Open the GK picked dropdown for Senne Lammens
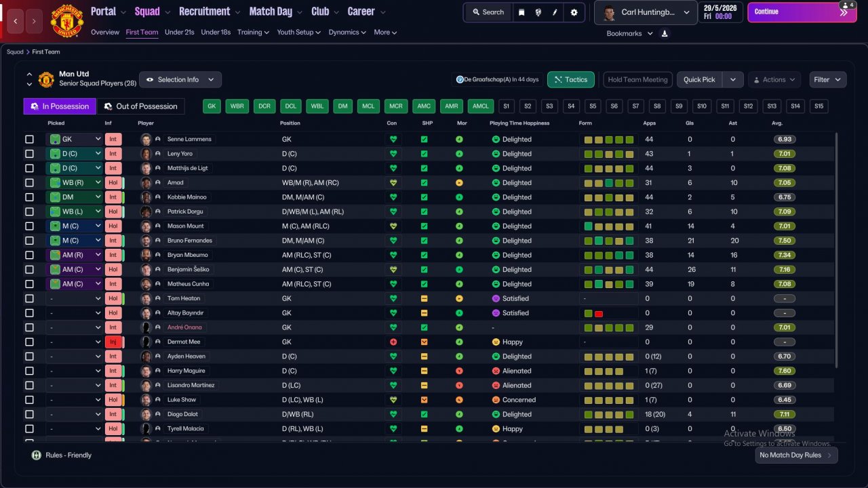868x488 pixels. [74, 140]
